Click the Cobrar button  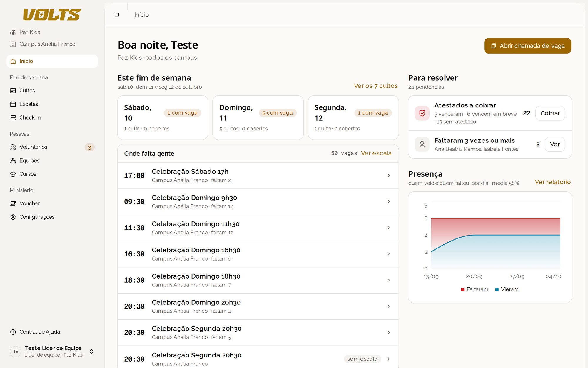[550, 113]
